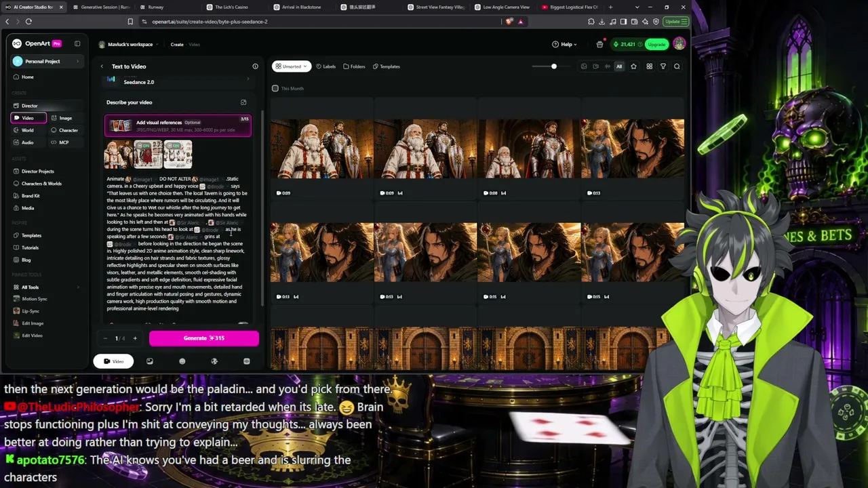The width and height of the screenshot is (868, 488).
Task: Adjust the gallery thumbnail size slider
Action: click(x=553, y=66)
